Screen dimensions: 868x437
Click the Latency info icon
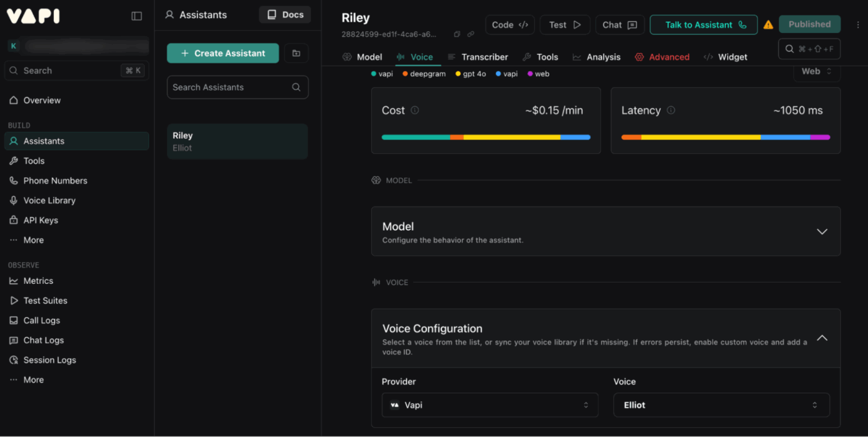click(x=671, y=110)
